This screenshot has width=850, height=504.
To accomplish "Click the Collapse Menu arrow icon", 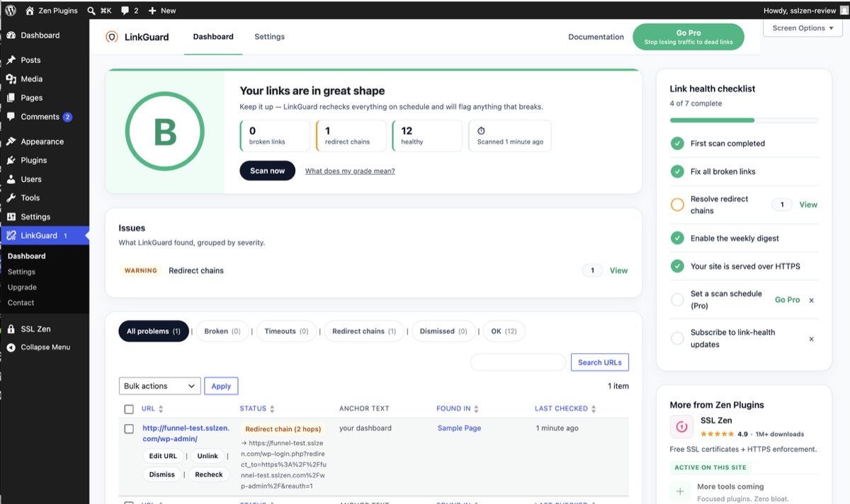I will click(x=11, y=348).
